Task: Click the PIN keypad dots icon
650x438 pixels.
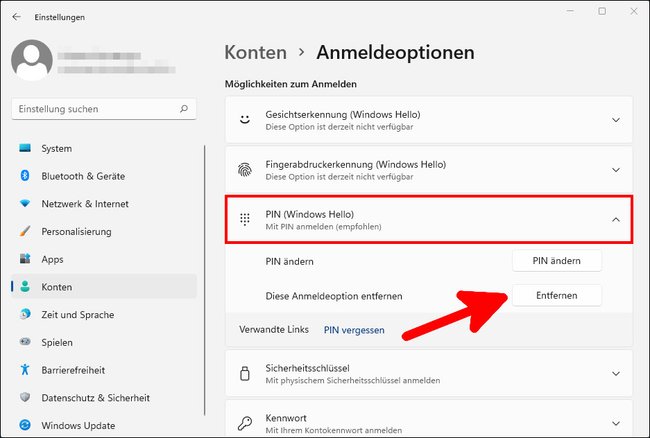Action: [245, 219]
